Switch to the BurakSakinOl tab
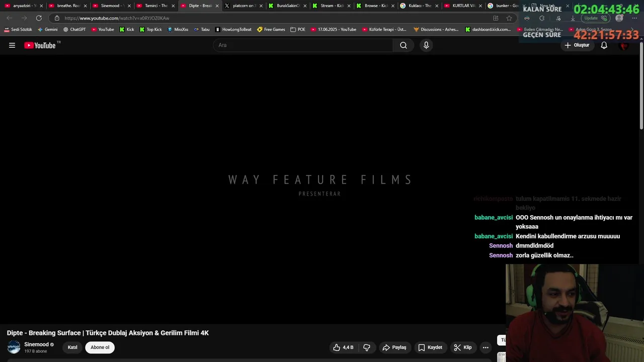Viewport: 644px width, 362px height. tap(286, 6)
